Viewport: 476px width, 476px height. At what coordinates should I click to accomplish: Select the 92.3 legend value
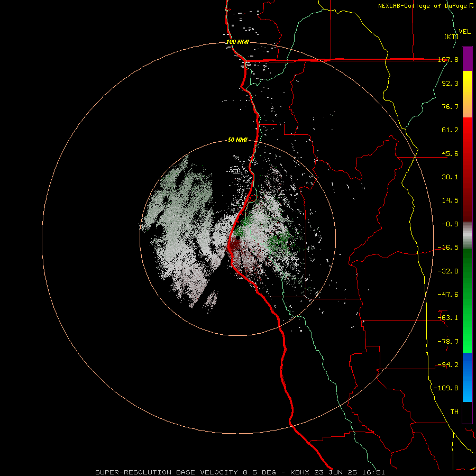pos(450,83)
